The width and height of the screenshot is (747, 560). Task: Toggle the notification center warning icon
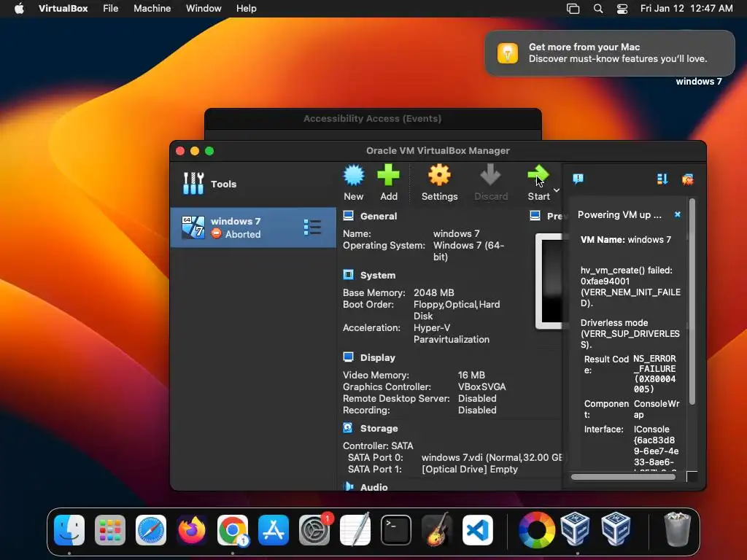tap(578, 179)
